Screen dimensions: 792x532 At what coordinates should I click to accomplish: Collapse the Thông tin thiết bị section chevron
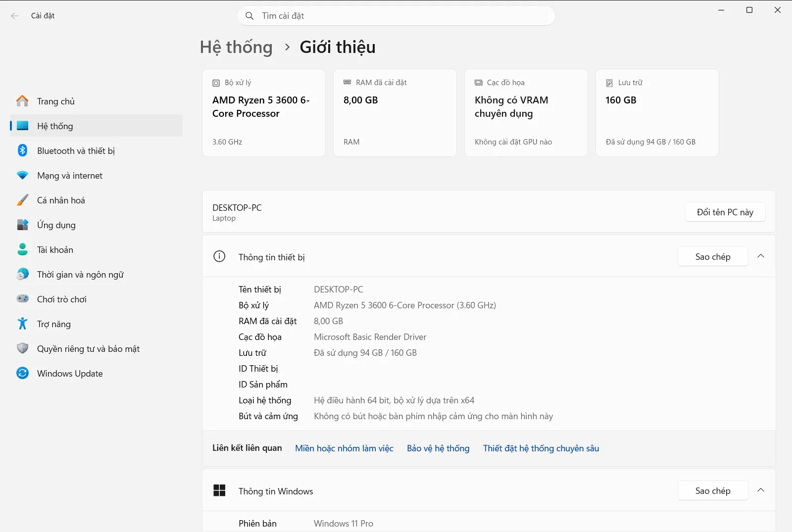pos(761,256)
